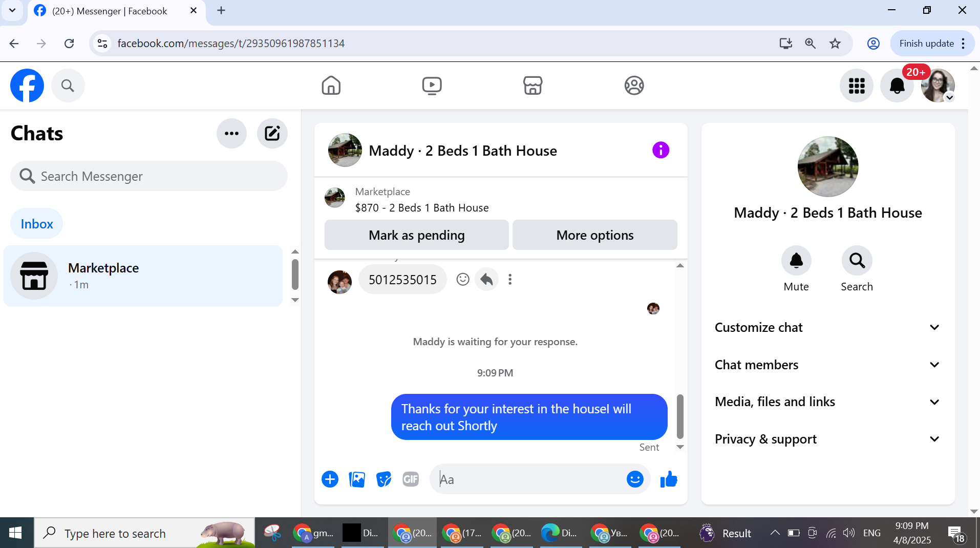Search in conversation with magnifier icon

pos(857,261)
